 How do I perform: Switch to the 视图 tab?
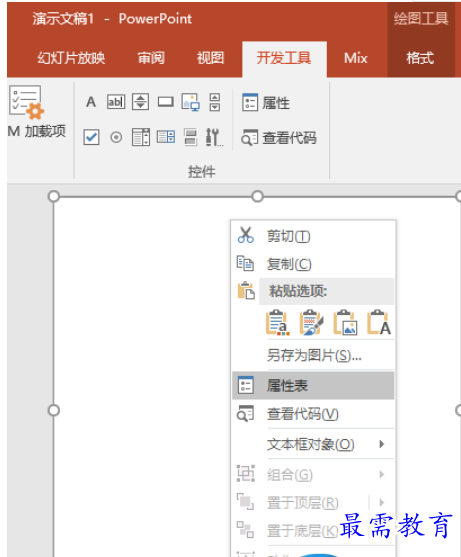tap(210, 58)
